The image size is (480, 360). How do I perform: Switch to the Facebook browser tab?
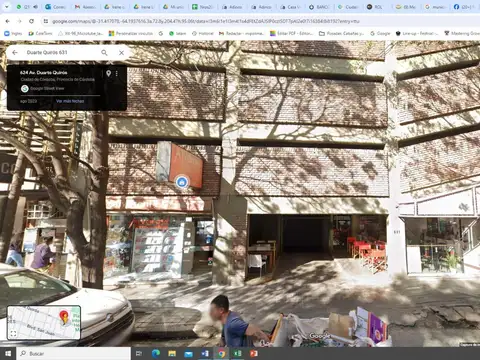pos(466,7)
